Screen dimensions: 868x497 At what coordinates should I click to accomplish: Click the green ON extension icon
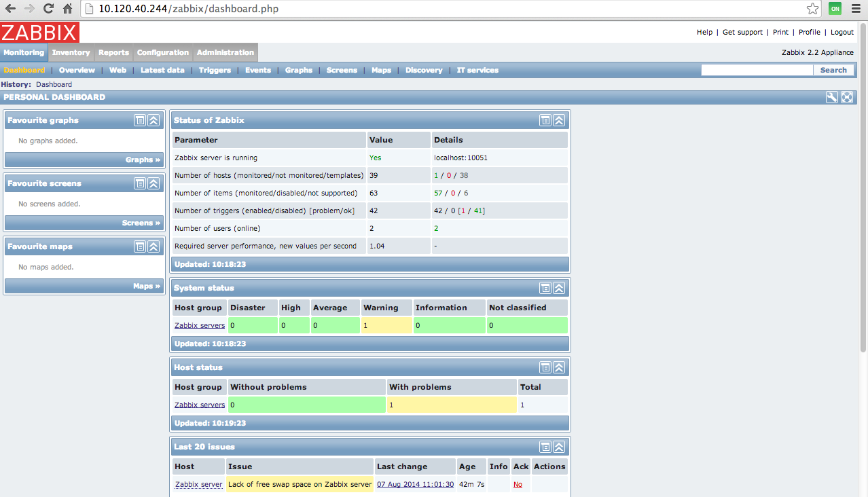835,9
